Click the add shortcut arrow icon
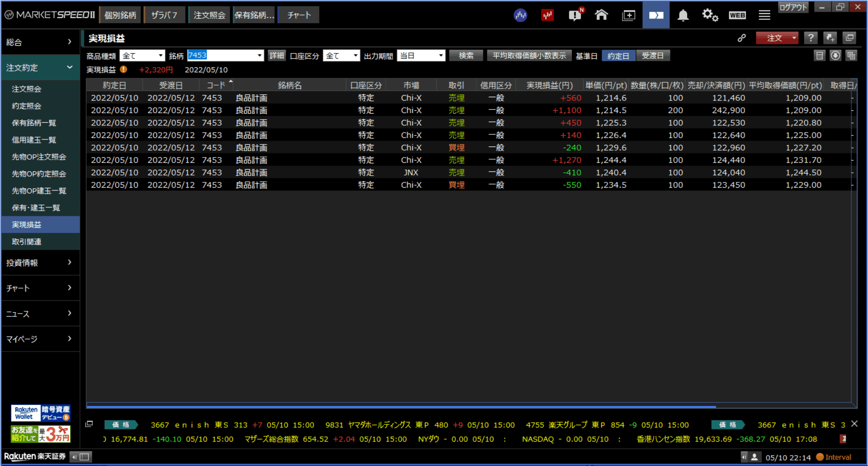This screenshot has height=466, width=868. 830,38
